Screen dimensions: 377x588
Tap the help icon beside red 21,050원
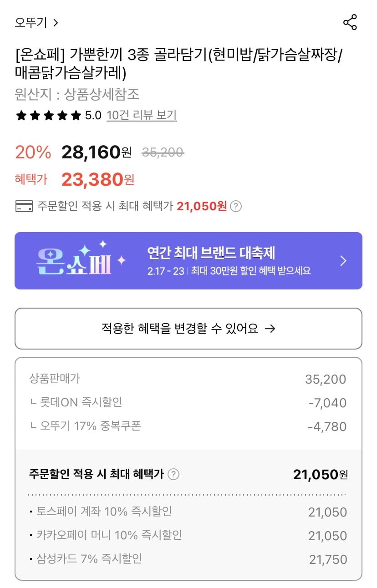coord(235,207)
